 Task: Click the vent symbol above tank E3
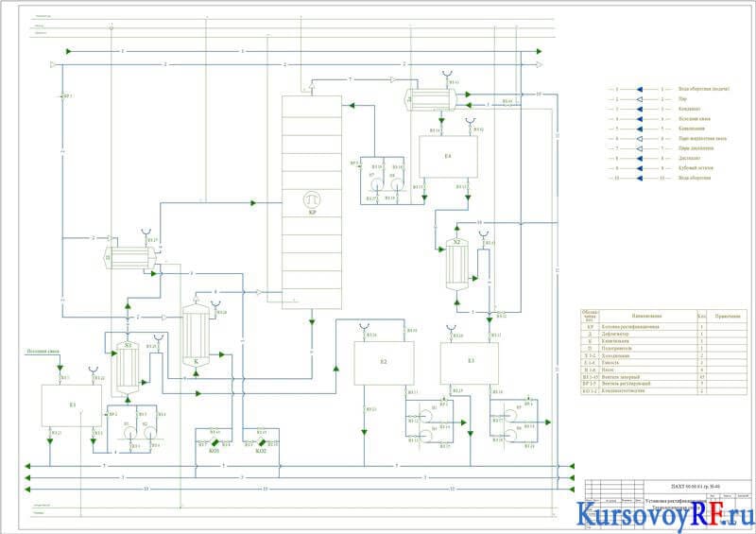click(x=451, y=328)
